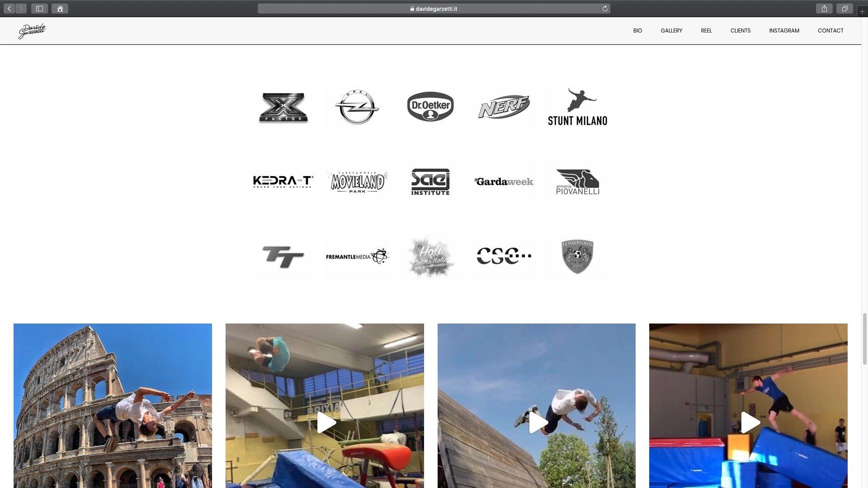Viewport: 868px width, 488px height.
Task: Click the Holi Colors Italia logo
Action: tap(430, 256)
